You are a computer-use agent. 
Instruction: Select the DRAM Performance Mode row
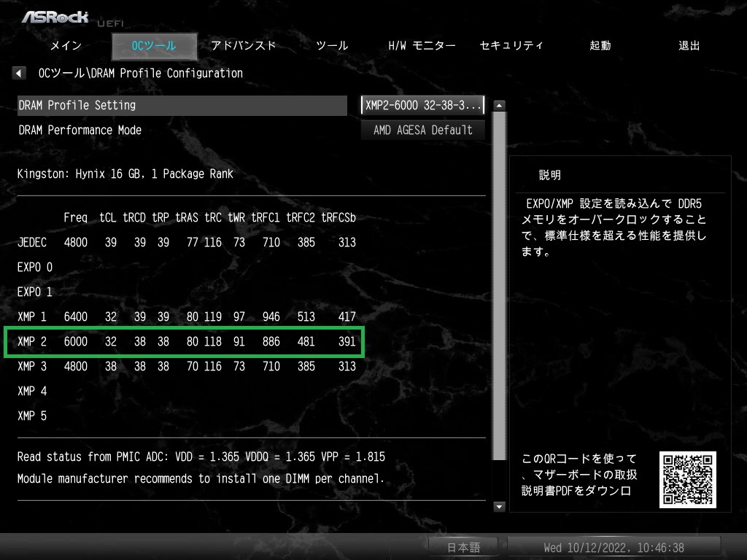click(182, 130)
